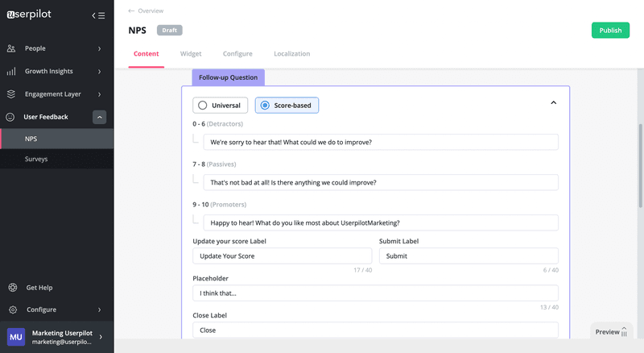This screenshot has height=353, width=644.
Task: Click the User Feedback smiley icon
Action: point(10,117)
